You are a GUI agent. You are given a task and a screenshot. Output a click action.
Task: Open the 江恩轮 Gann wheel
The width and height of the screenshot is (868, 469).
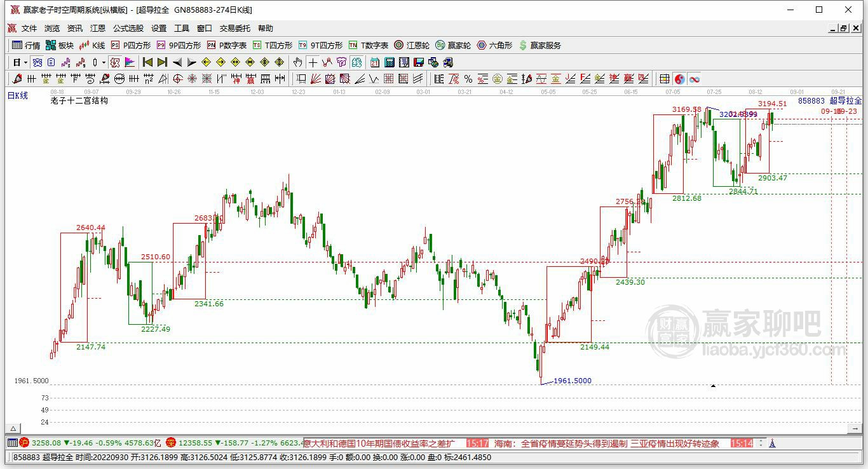(x=412, y=45)
